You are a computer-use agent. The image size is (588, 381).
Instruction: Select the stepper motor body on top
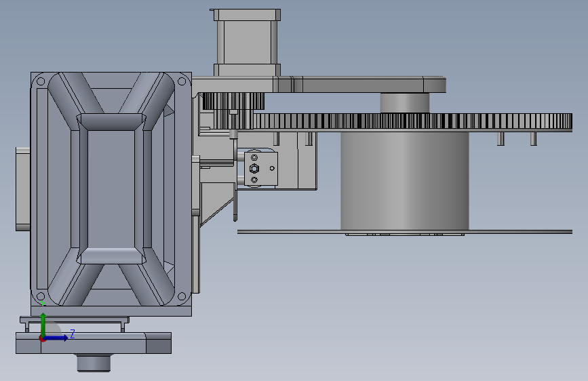tap(247, 43)
